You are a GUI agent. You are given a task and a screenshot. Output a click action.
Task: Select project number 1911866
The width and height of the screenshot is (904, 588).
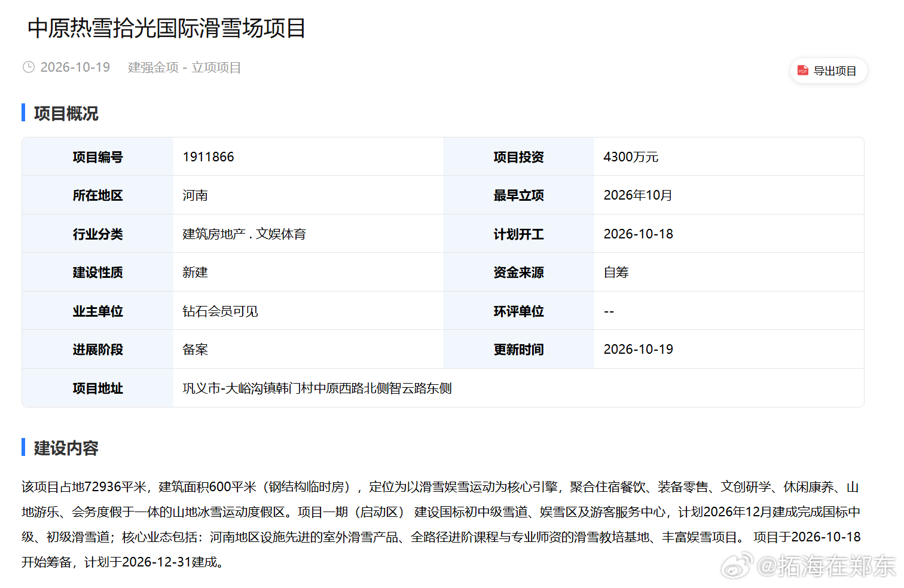[208, 157]
